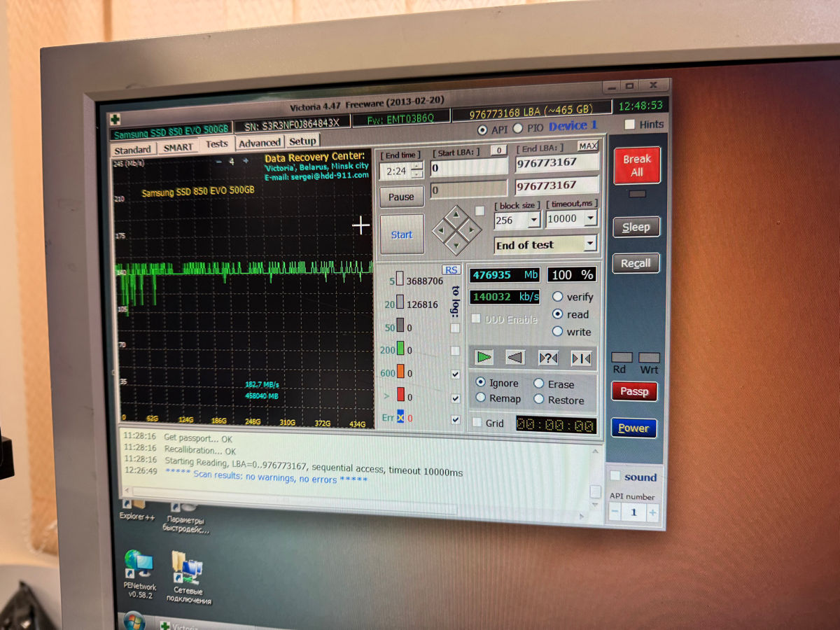This screenshot has height=630, width=840.
Task: Click the green forward play scan icon
Action: pos(484,358)
